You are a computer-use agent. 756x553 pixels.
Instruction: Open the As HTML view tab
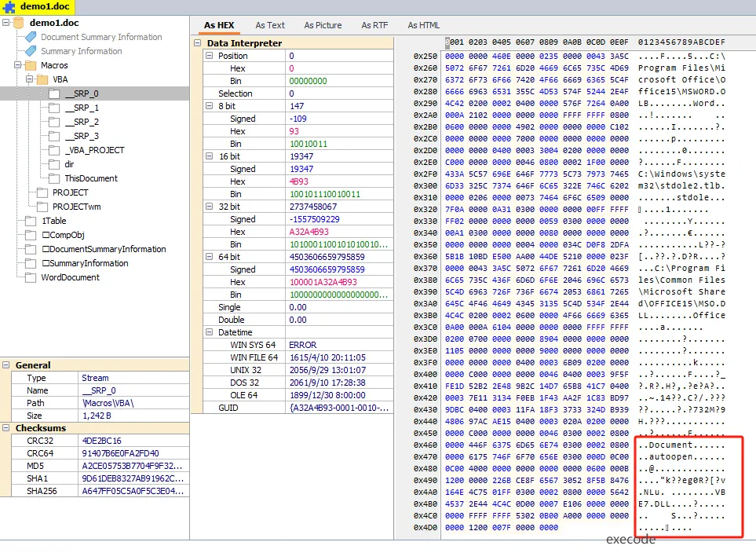423,25
